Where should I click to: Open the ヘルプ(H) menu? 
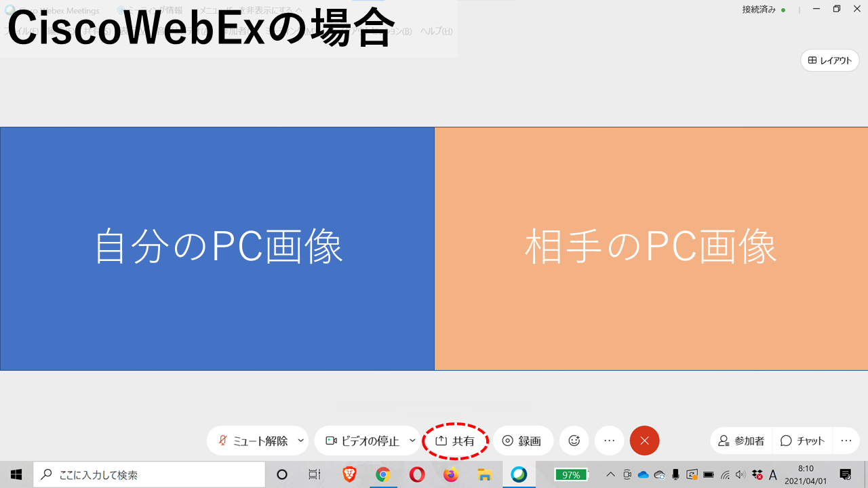click(436, 31)
